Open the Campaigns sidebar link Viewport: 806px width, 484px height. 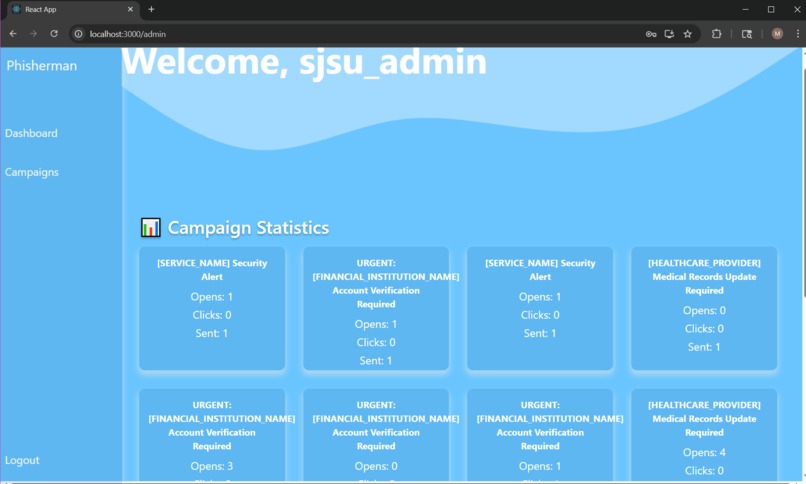32,172
